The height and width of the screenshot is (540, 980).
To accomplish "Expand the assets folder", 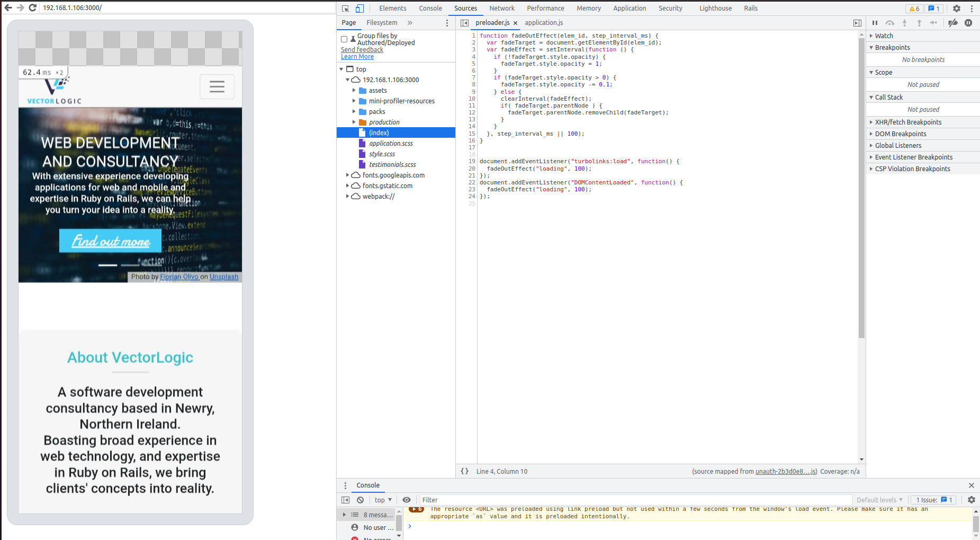I will (355, 90).
